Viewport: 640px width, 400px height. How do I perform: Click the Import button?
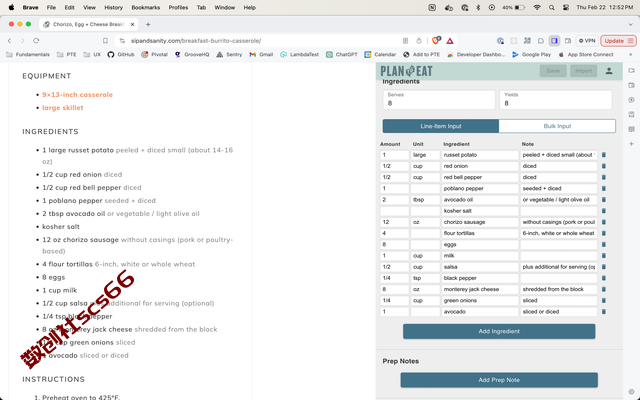click(583, 71)
